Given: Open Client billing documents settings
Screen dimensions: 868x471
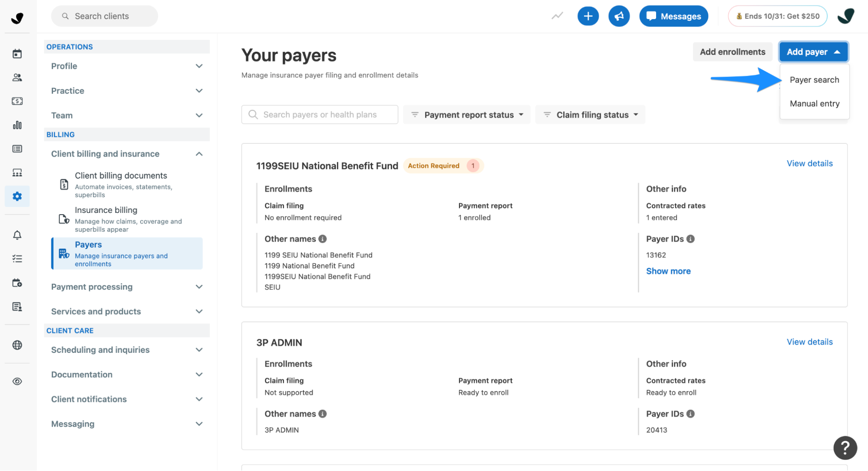Looking at the screenshot, I should click(x=127, y=185).
